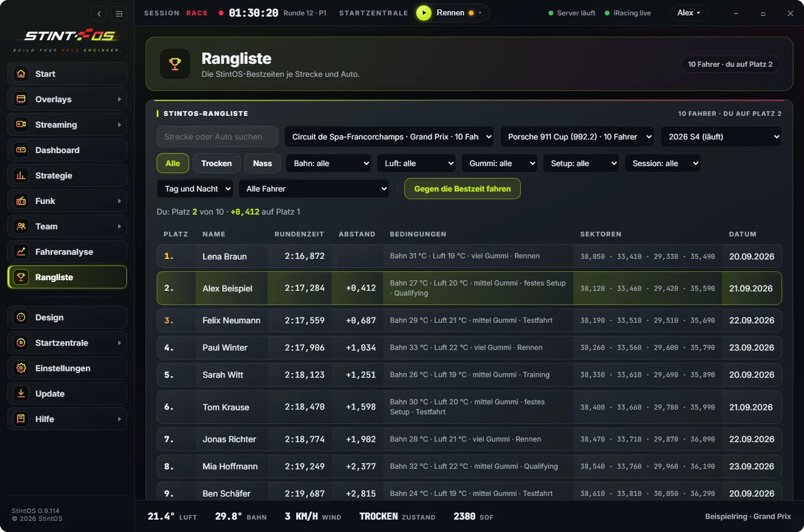Click the Strecke oder Auto suchen field
The image size is (804, 532).
pos(218,137)
